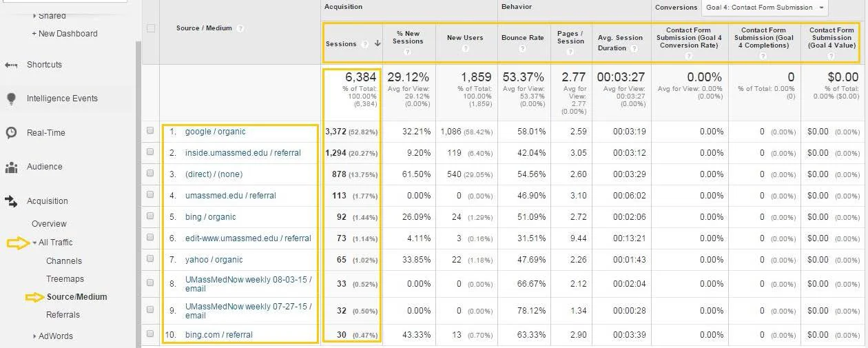The image size is (868, 348).
Task: Tick the checkbox for google / organic row
Action: tap(150, 131)
